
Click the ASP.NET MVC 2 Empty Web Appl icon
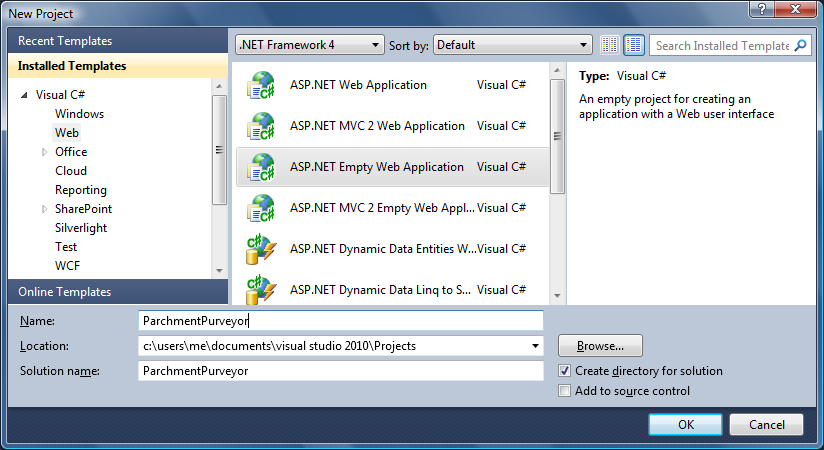tap(261, 208)
